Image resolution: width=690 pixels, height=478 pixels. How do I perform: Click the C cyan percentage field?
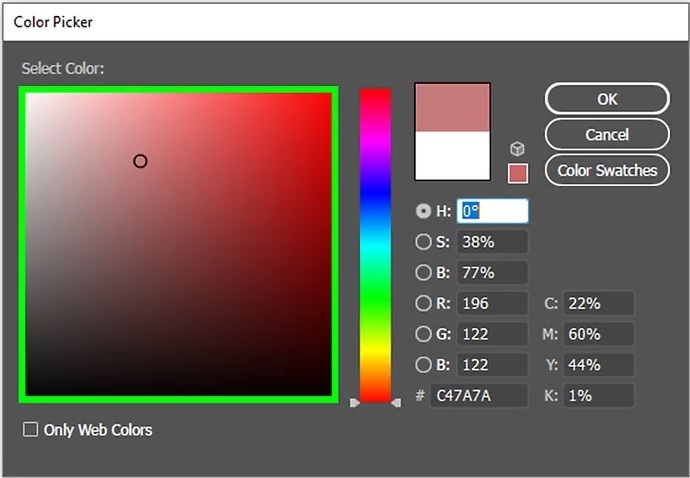[x=598, y=304]
